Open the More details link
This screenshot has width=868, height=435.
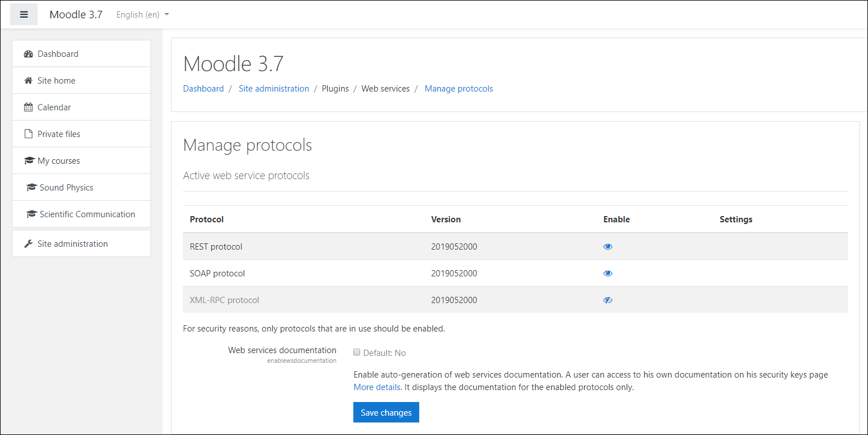point(377,387)
